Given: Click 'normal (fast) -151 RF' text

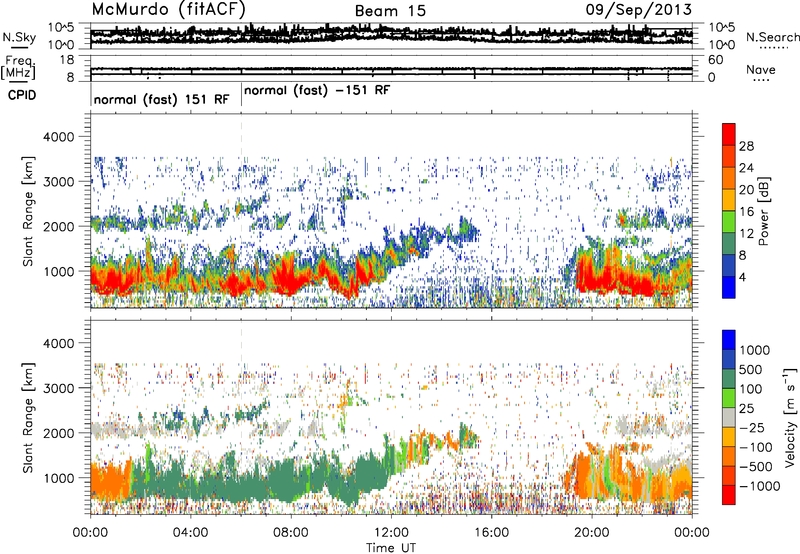Looking at the screenshot, I should [x=317, y=90].
